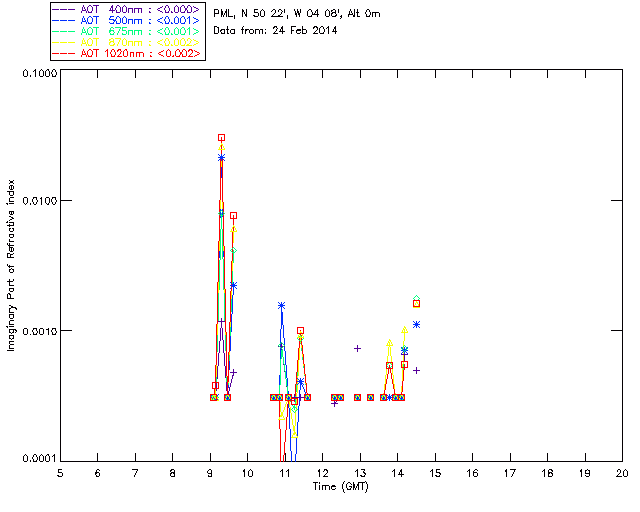Viewport: 640px width, 512px height.
Task: Click the green diamond marker at time 14.5
Action: 416,299
